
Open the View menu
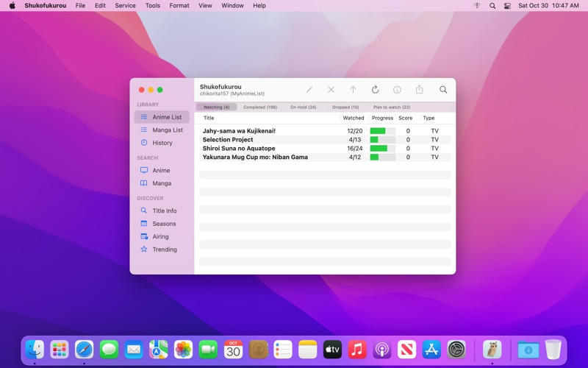pyautogui.click(x=205, y=6)
